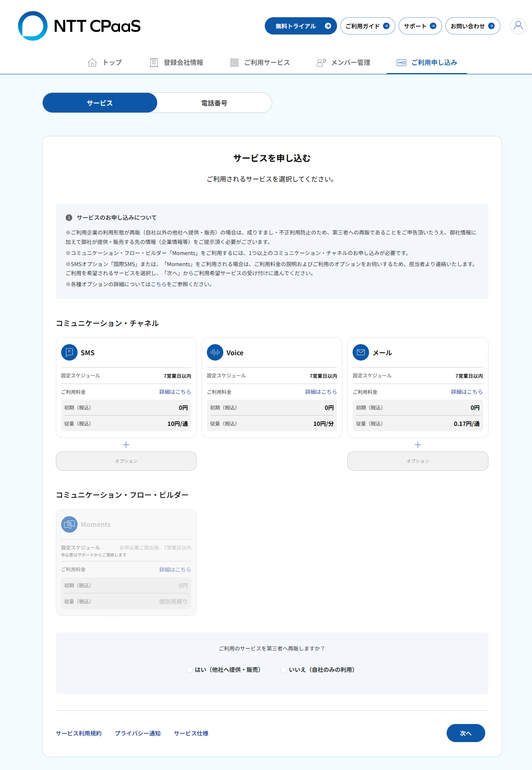Open the サポート button

point(420,26)
